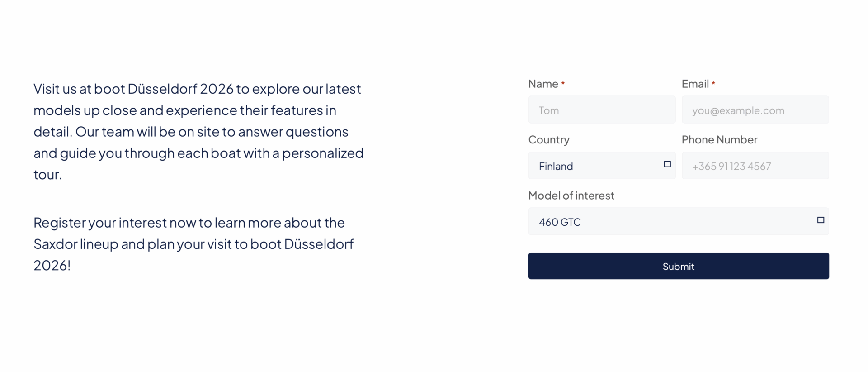Image resolution: width=868 pixels, height=372 pixels.
Task: Open the Country dropdown showing Finland
Action: (x=601, y=166)
